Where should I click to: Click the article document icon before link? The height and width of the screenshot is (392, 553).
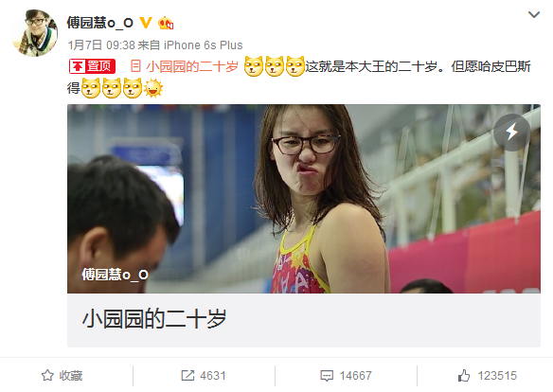pos(135,66)
